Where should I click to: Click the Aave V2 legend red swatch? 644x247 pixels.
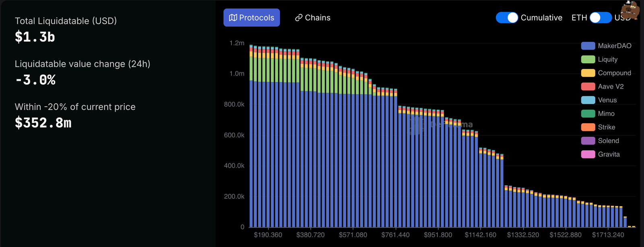588,87
